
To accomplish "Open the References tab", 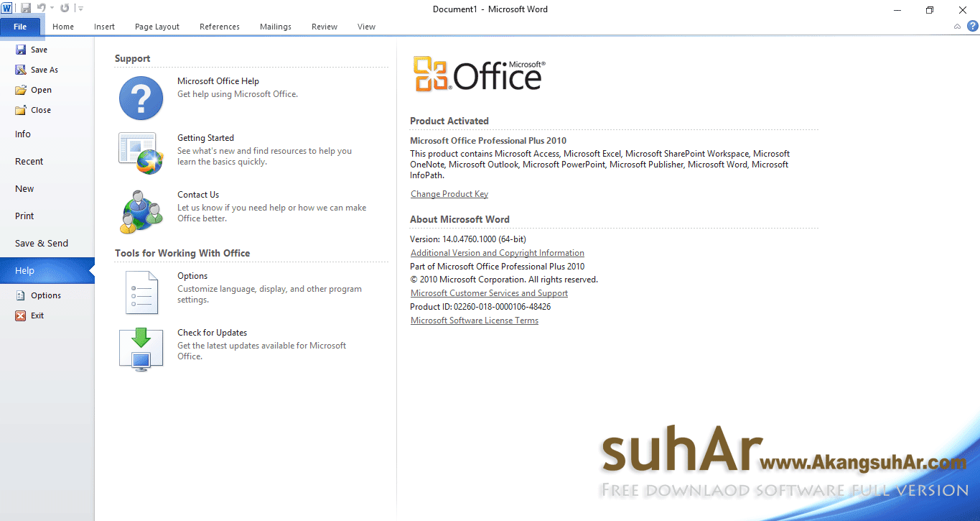I will 220,27.
